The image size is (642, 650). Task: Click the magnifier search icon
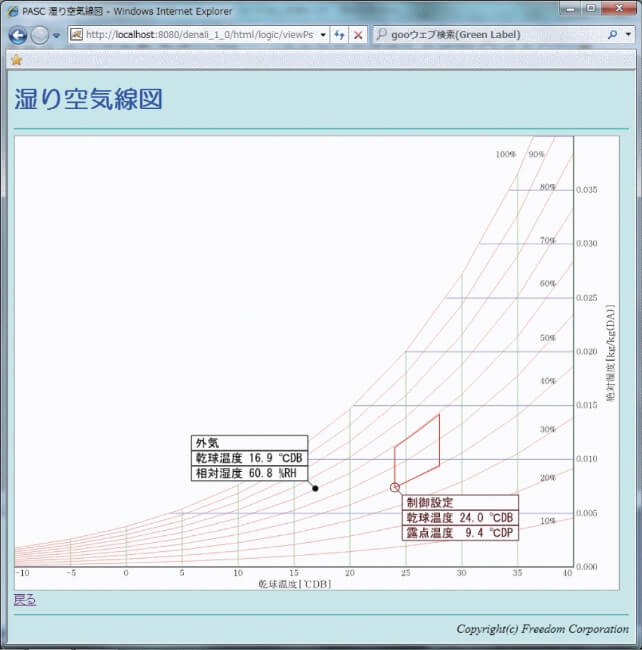pos(613,34)
